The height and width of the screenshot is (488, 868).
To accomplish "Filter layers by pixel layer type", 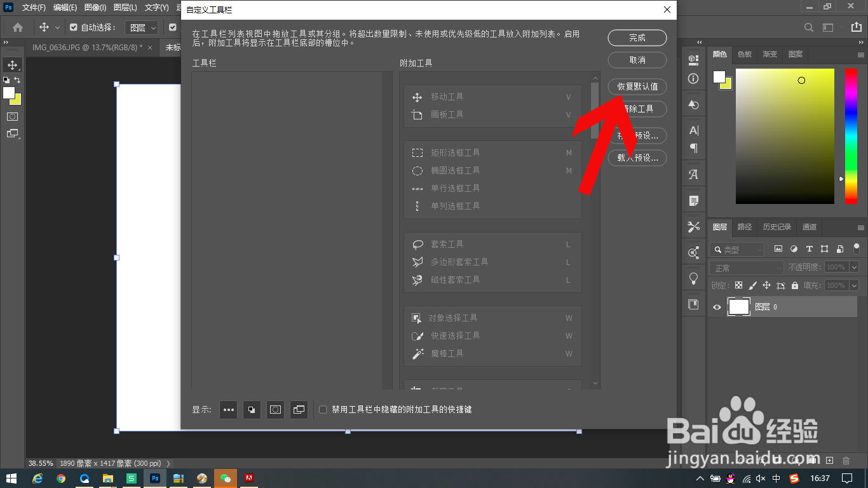I will point(778,249).
